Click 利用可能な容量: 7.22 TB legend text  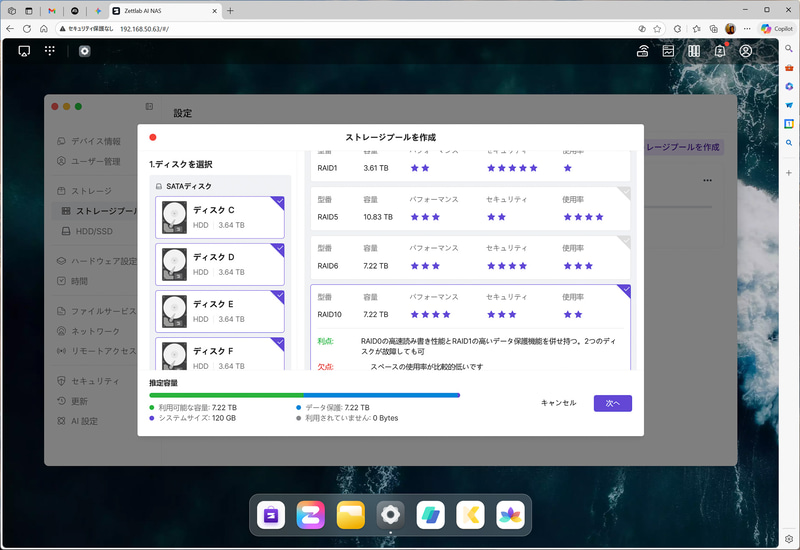[x=197, y=408]
